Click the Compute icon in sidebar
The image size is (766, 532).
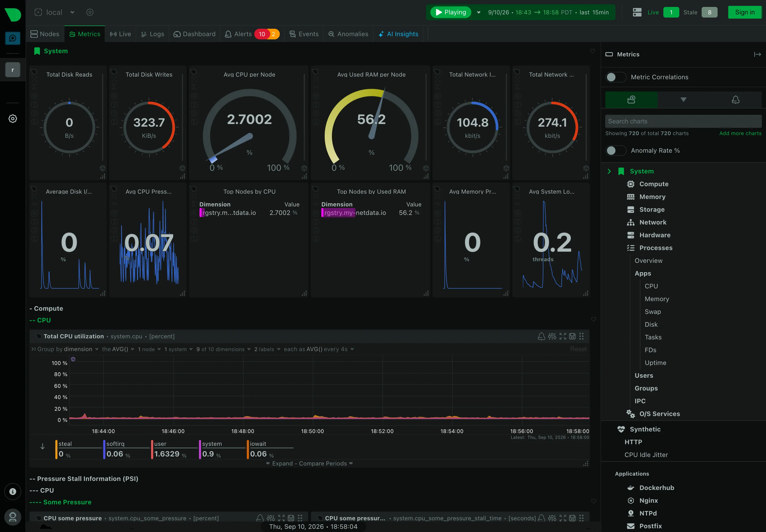(631, 184)
